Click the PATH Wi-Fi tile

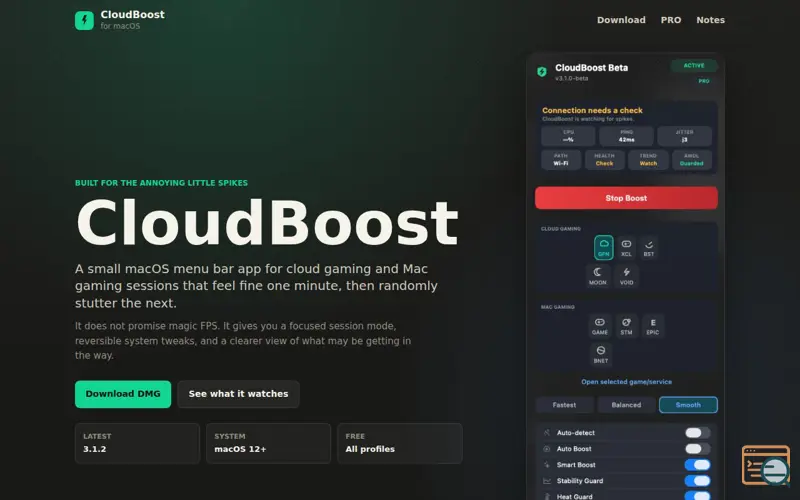tap(561, 160)
